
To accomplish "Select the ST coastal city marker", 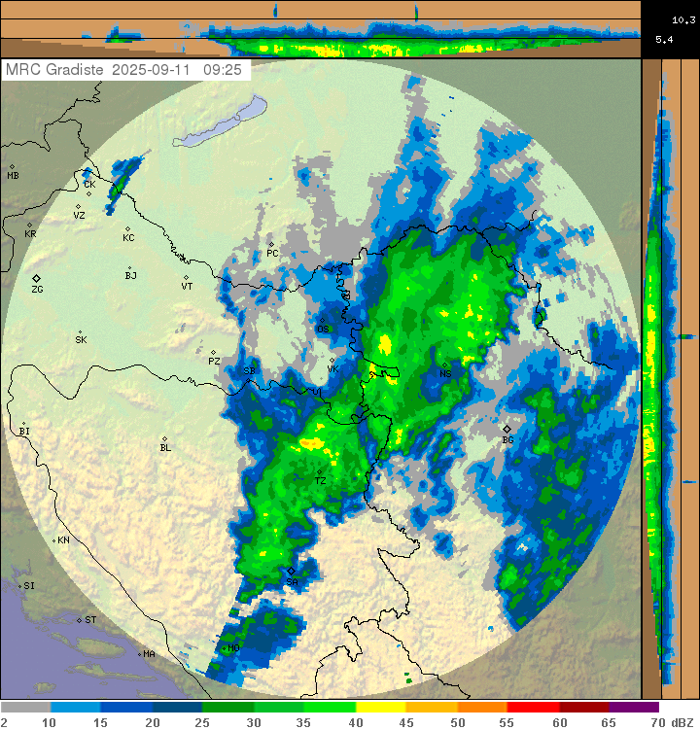I will (x=80, y=619).
